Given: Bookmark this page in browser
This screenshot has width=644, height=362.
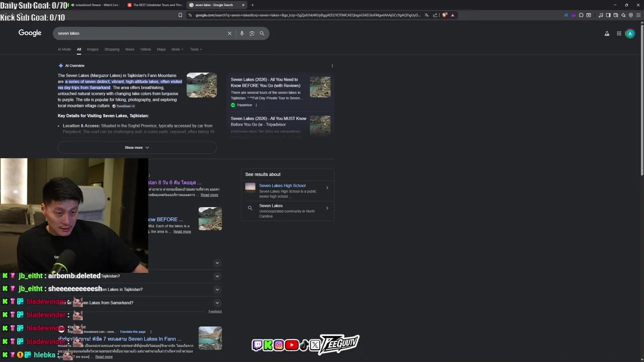Looking at the screenshot, I should point(180,15).
